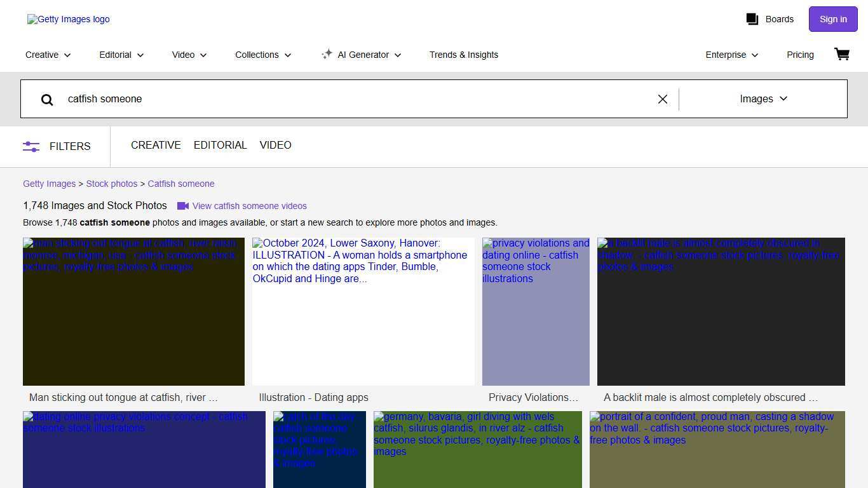The height and width of the screenshot is (488, 868).
Task: Open the Filters panel
Action: tap(57, 146)
